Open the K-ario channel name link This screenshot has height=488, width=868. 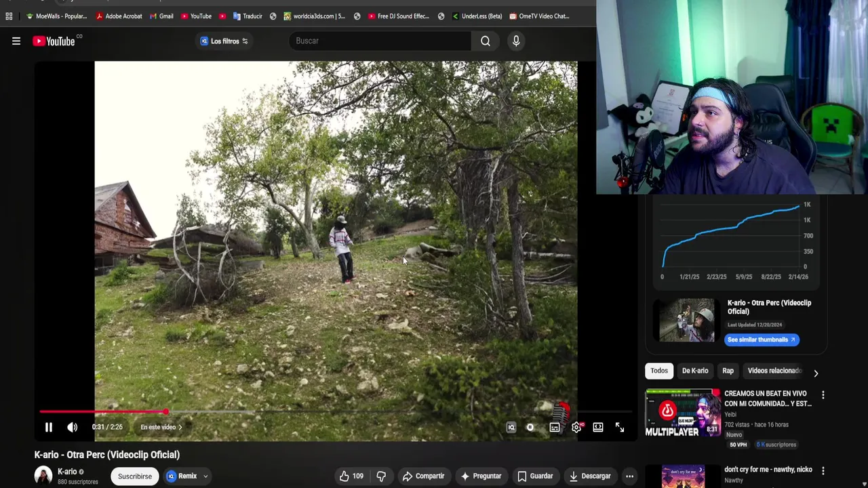pos(67,472)
